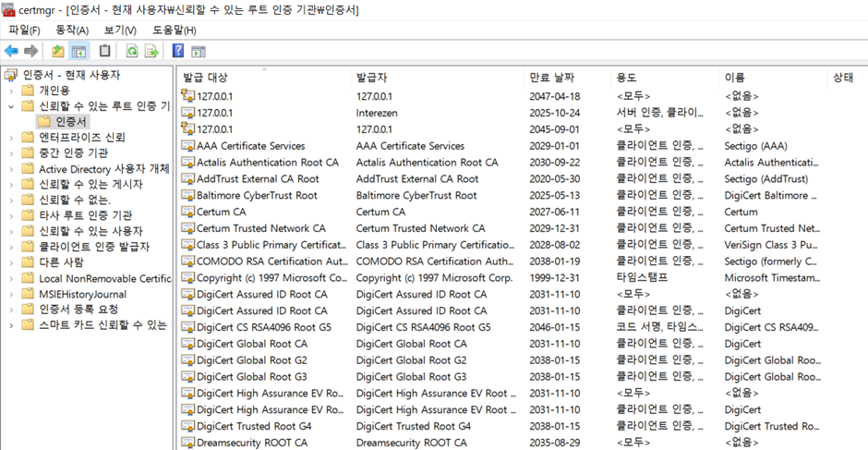Open the 동작(A) menu
The width and height of the screenshot is (868, 450).
pyautogui.click(x=72, y=30)
